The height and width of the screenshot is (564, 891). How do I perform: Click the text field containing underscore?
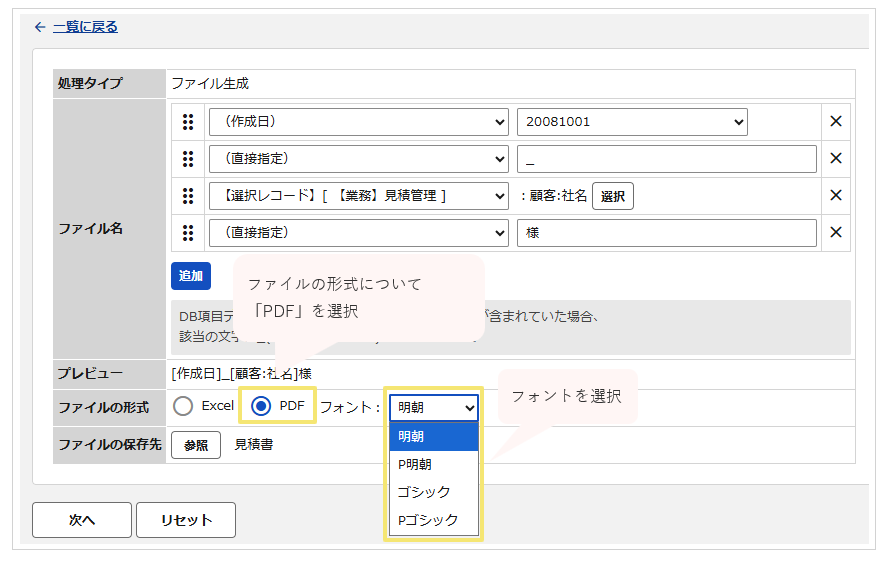click(667, 159)
